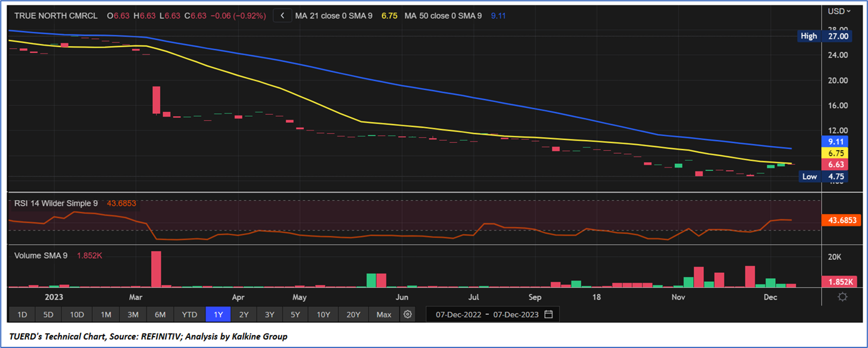Click the large red March volume bar
The width and height of the screenshot is (868, 348).
[156, 269]
